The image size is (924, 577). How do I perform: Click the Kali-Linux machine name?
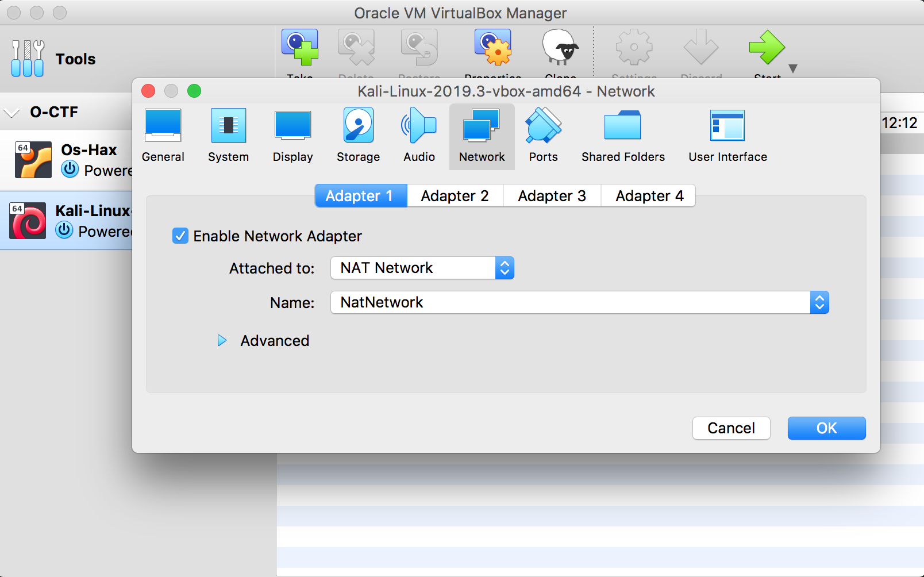(x=94, y=211)
